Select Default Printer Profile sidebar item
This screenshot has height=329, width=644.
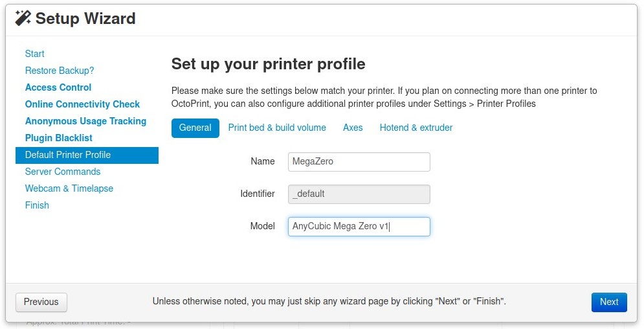pyautogui.click(x=68, y=155)
